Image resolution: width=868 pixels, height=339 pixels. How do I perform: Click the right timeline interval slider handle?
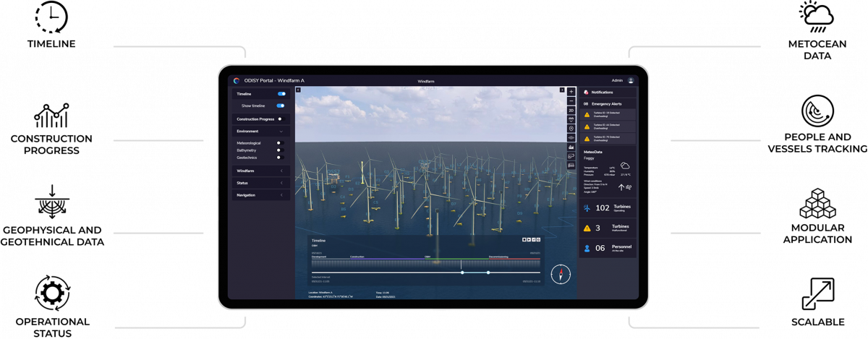coord(488,273)
